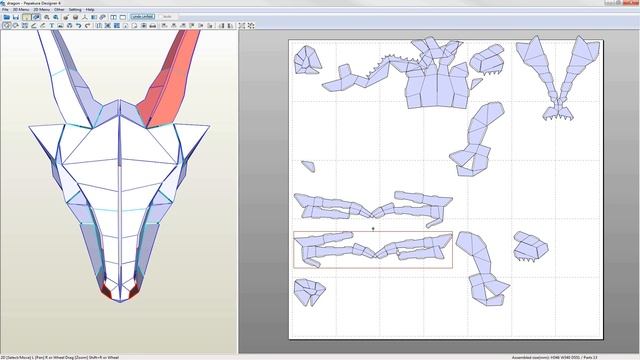Click the Redo arrow icon
Screen dimensions: 640x360
88,25
